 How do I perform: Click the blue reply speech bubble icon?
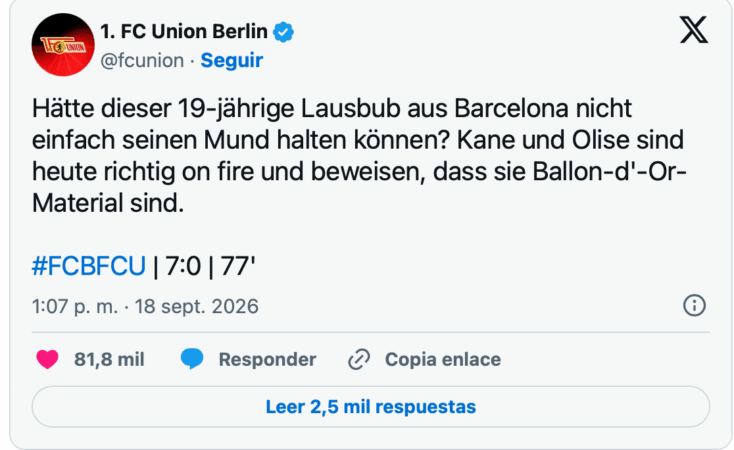click(x=192, y=359)
